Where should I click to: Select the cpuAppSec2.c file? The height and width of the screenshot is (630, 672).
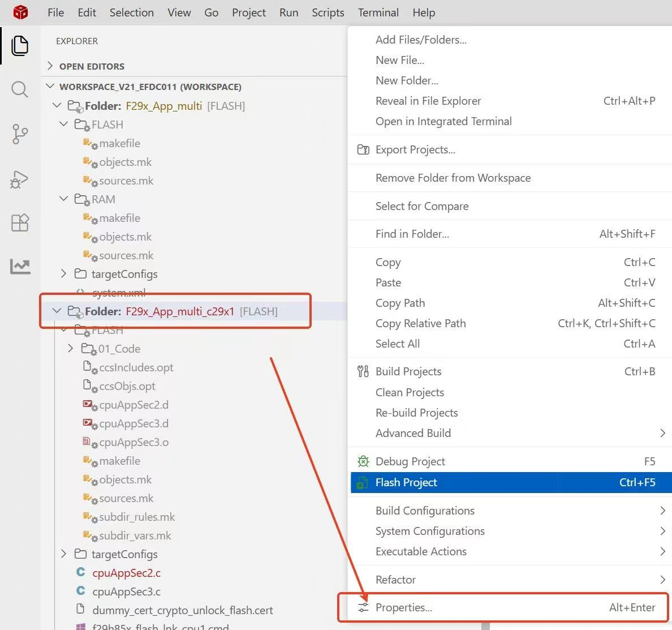(x=127, y=573)
